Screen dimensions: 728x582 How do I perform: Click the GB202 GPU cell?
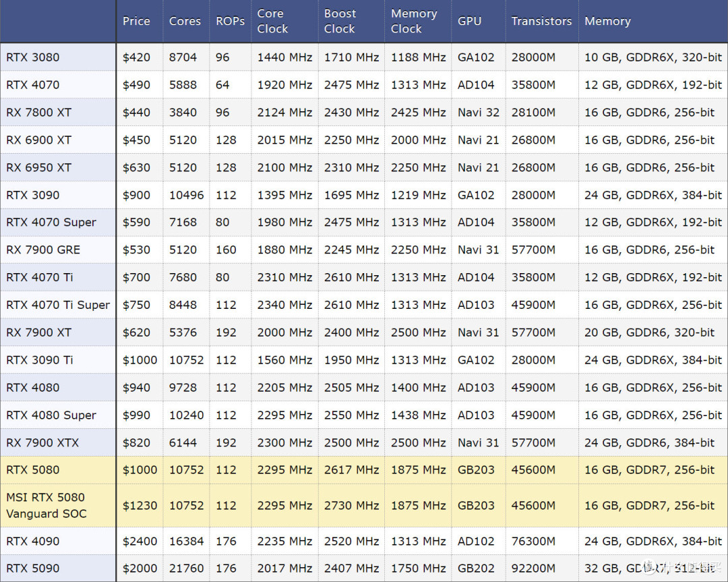pos(476,568)
